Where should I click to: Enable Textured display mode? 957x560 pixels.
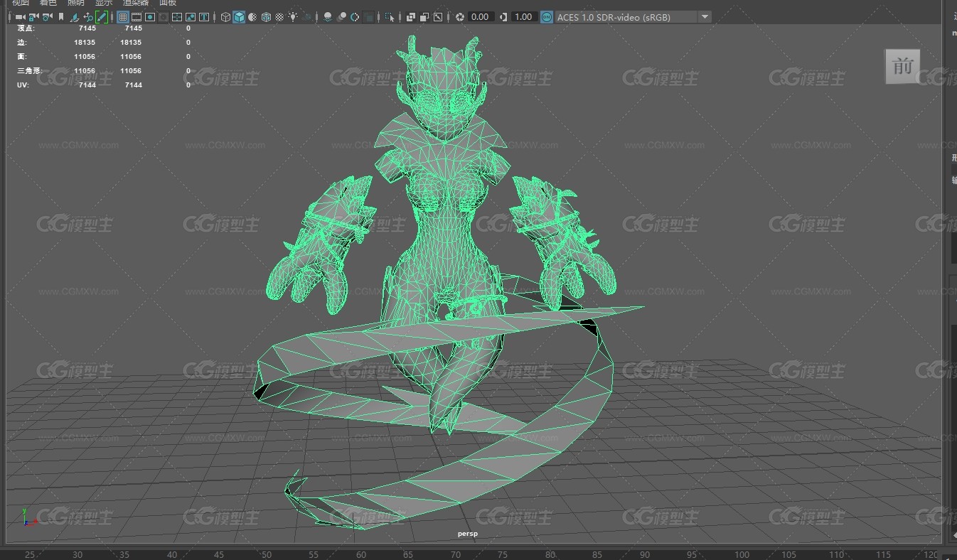click(x=279, y=16)
